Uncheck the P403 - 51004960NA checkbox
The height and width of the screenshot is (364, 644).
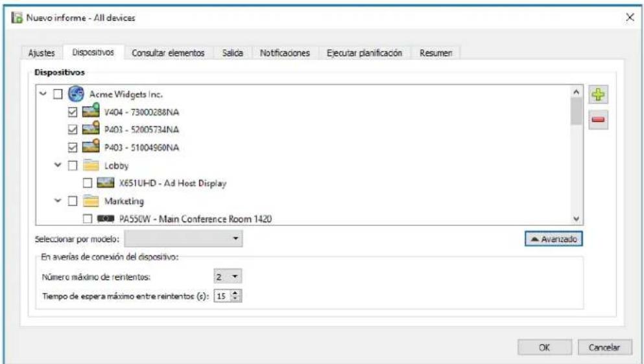73,147
